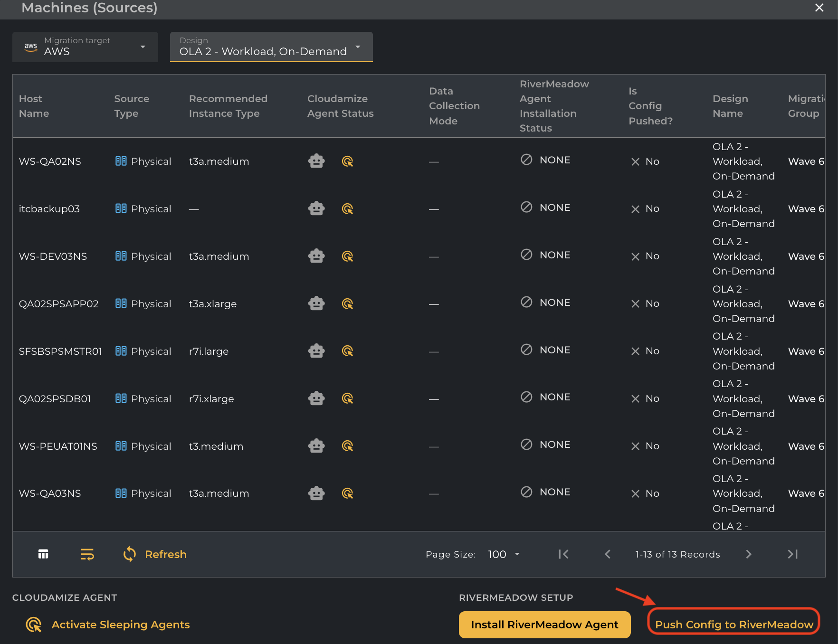Click host name QA02SPSAPP02
Viewport: 838px width, 644px height.
coord(59,304)
